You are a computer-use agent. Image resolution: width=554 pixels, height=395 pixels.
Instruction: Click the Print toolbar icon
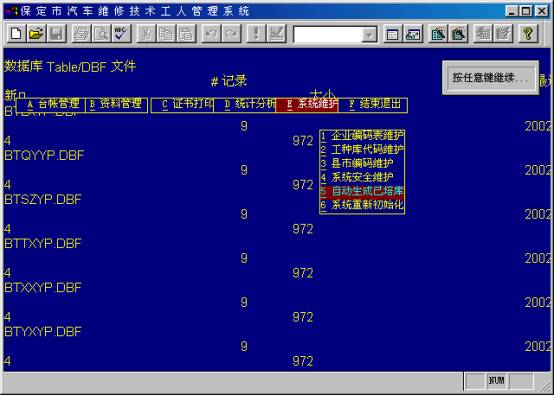click(x=81, y=34)
